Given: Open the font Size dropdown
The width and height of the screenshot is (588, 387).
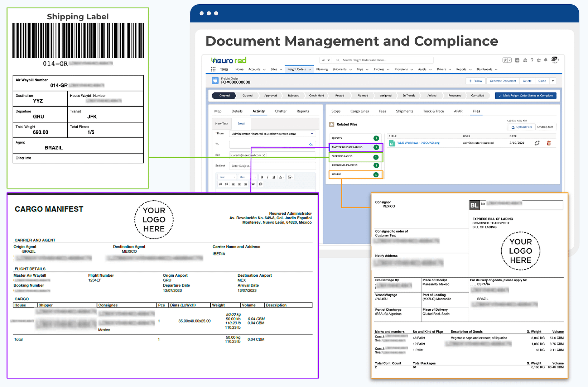Looking at the screenshot, I should pyautogui.click(x=247, y=177).
